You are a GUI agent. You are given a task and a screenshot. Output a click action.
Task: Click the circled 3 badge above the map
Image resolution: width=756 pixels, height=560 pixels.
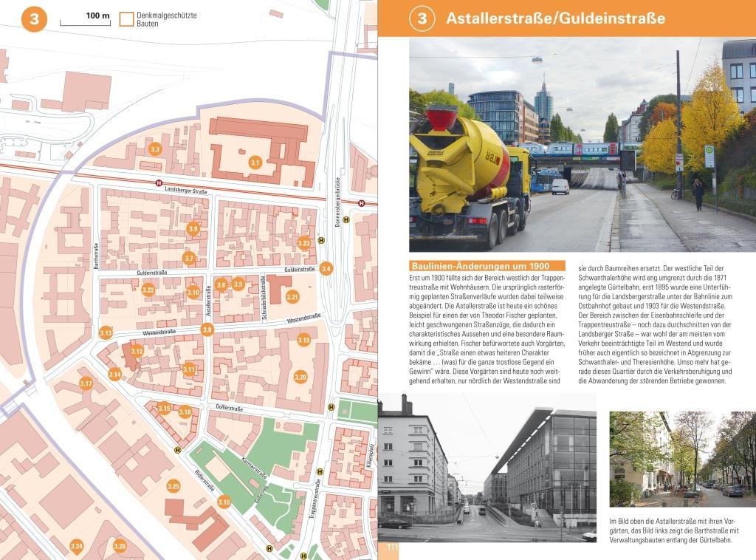coord(34,18)
